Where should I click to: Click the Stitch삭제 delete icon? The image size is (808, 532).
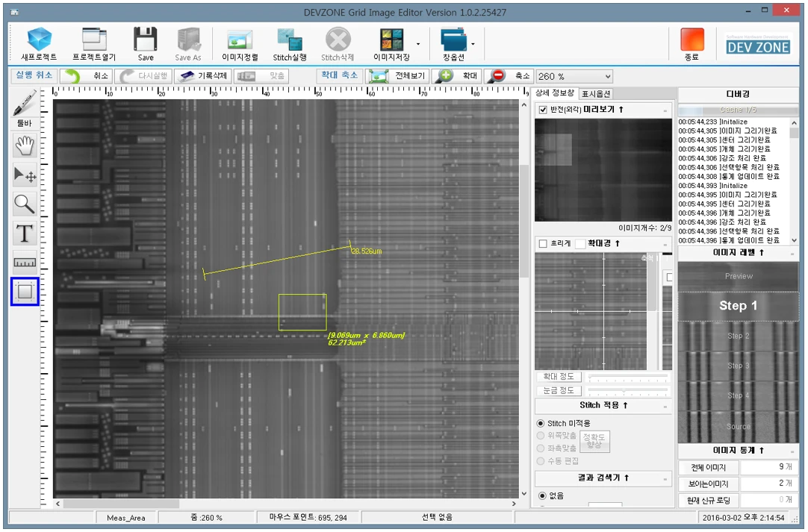coord(338,44)
